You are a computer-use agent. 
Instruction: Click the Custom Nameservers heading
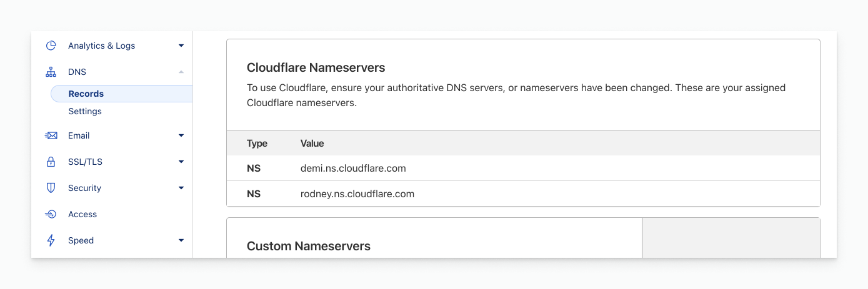309,246
